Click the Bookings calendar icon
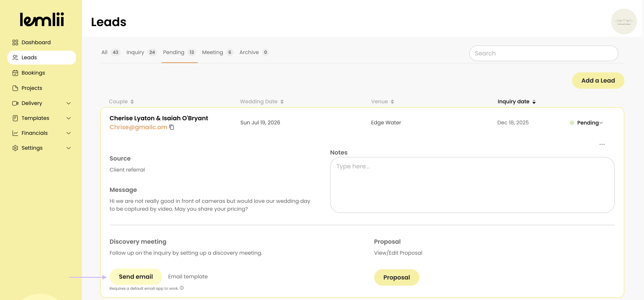 [15, 73]
